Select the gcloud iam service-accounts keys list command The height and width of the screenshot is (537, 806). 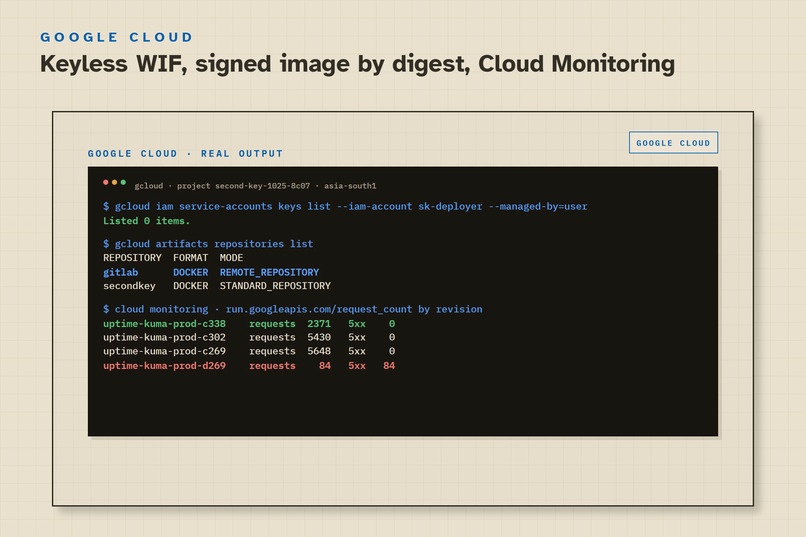(x=345, y=207)
